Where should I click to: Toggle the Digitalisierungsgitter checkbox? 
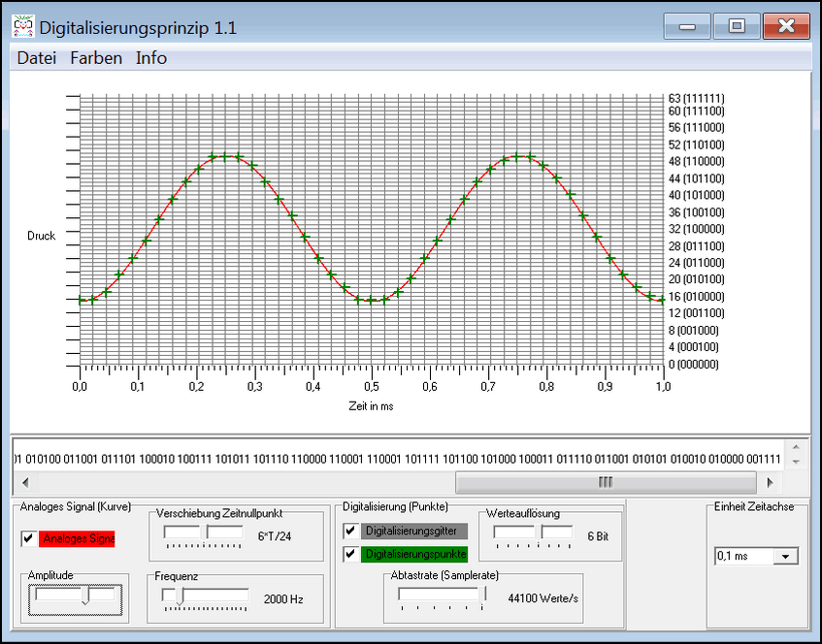pos(350,531)
